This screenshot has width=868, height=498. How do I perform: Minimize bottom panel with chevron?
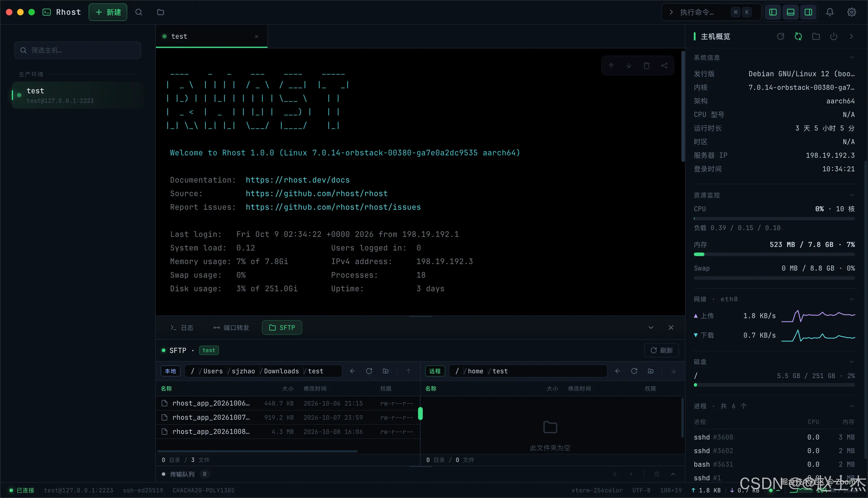click(x=651, y=328)
